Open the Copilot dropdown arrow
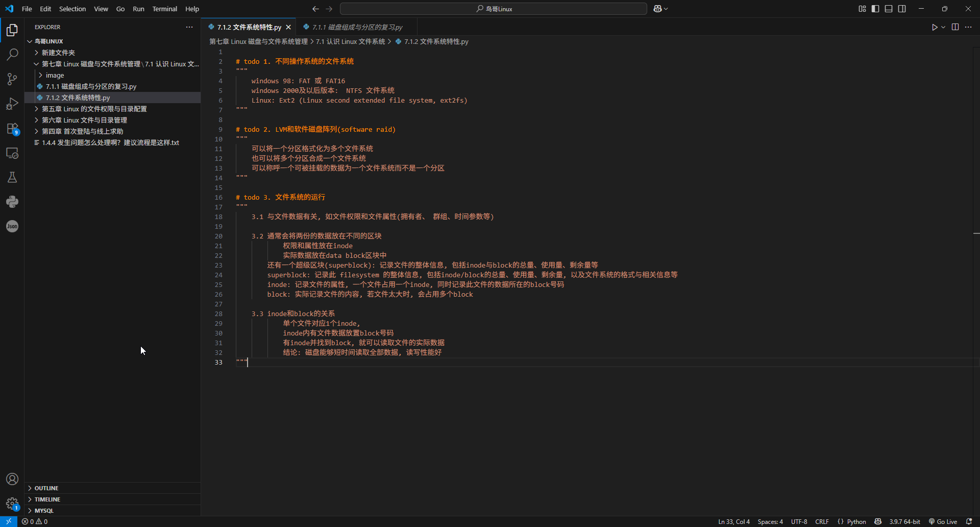 (x=666, y=9)
